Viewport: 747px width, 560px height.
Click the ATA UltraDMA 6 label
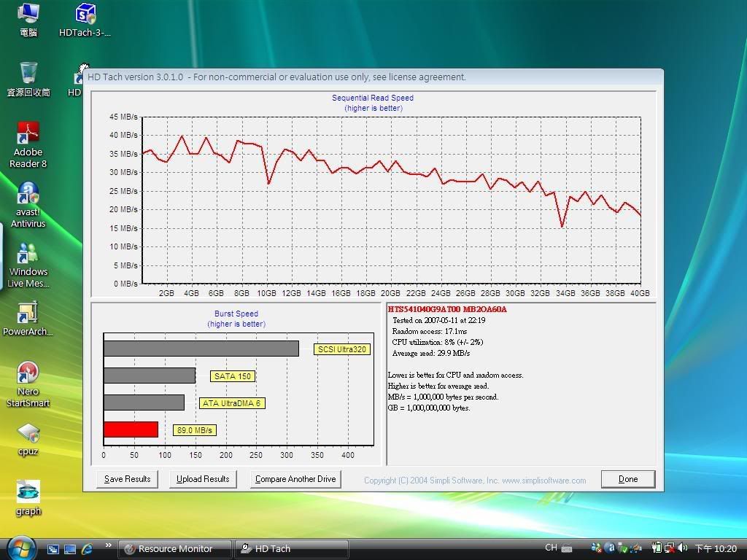tap(231, 403)
